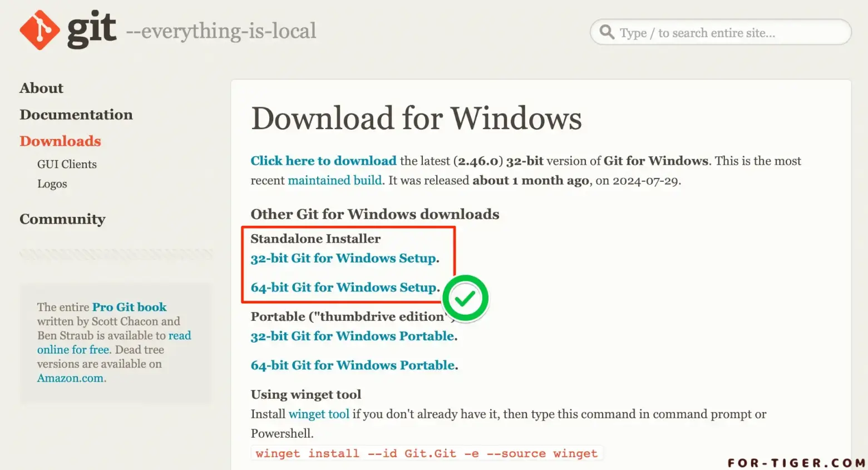Open the Pro Git book link
This screenshot has height=470, width=868.
click(x=129, y=307)
